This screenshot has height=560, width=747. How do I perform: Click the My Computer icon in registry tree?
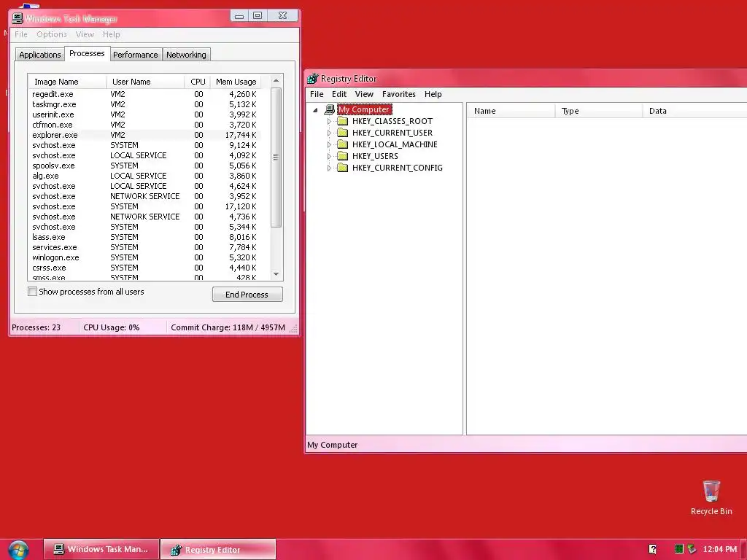329,109
